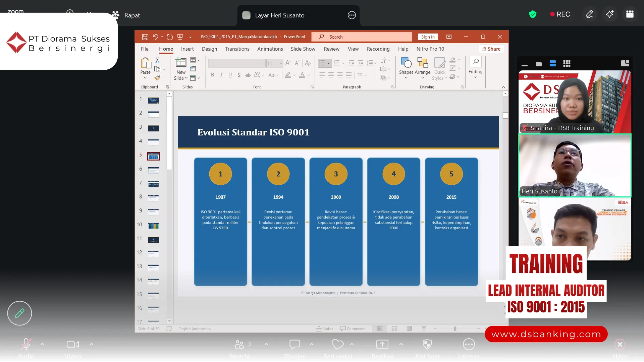Click Akhiri to end meeting

(620, 344)
